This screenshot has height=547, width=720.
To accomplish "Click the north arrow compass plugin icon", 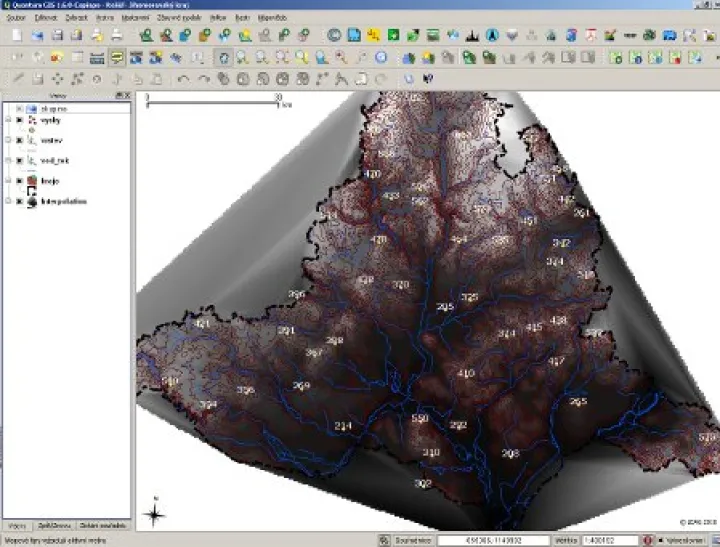I will click(x=492, y=36).
